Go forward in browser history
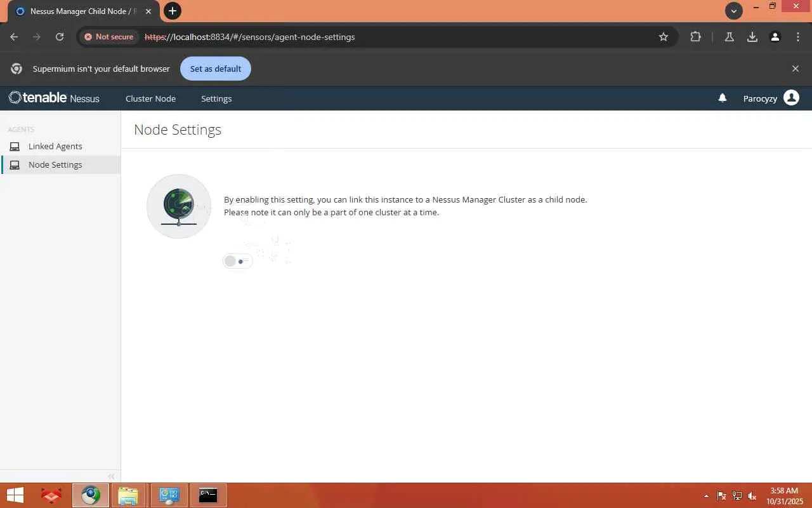The height and width of the screenshot is (508, 812). (37, 37)
